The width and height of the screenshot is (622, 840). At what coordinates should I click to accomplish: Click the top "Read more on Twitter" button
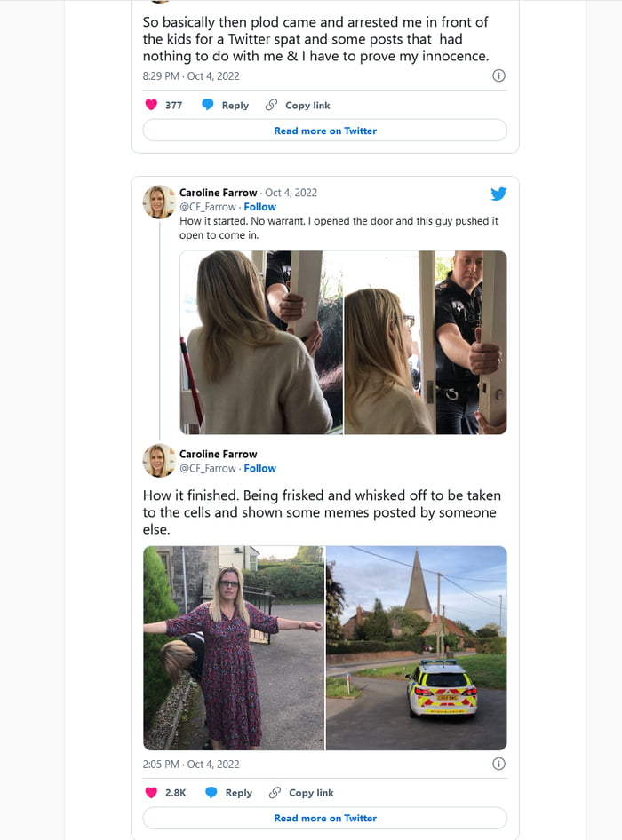(325, 131)
